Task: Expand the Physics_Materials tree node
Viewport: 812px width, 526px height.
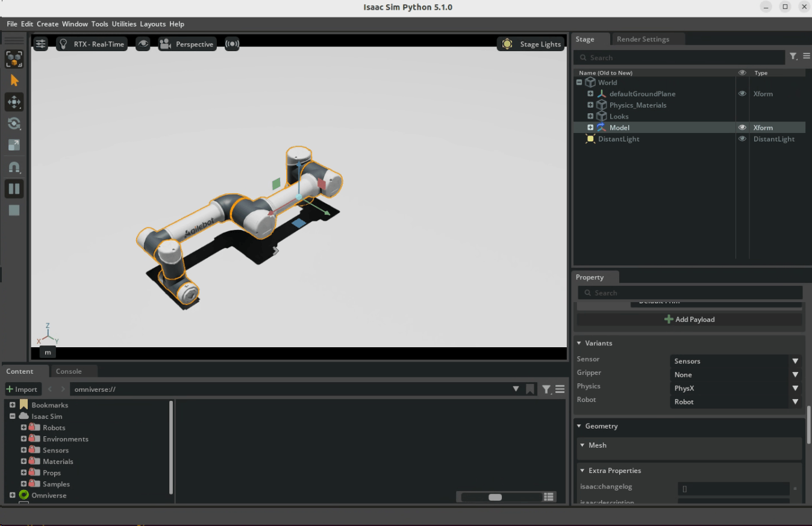Action: 590,105
